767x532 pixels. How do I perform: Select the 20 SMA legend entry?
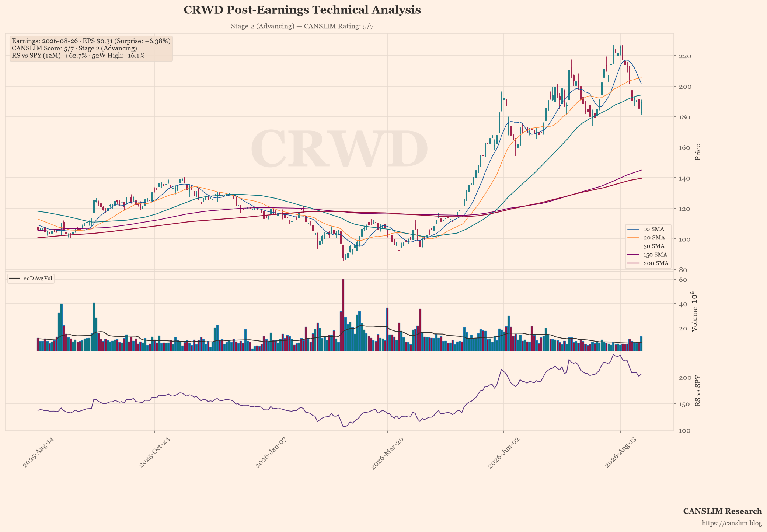[x=648, y=238]
